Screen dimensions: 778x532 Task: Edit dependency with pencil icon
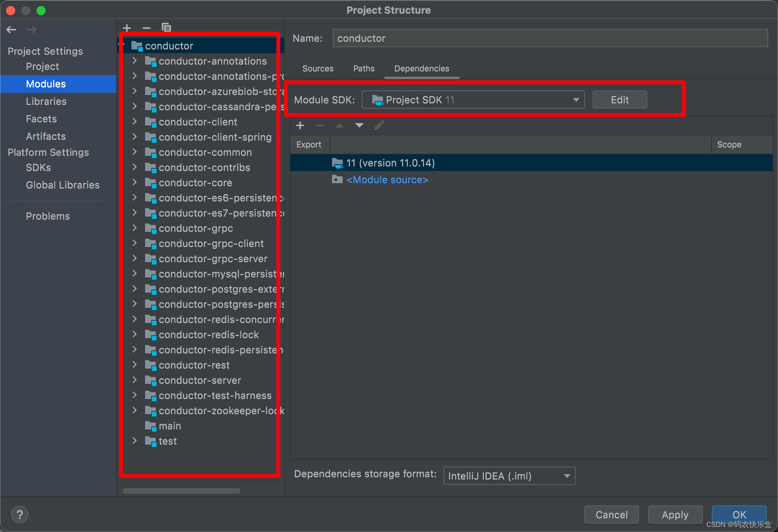tap(379, 125)
